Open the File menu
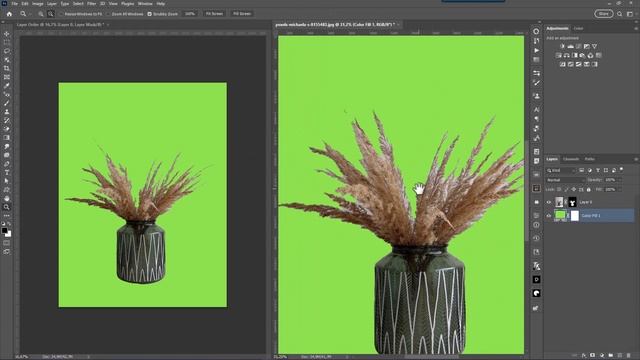This screenshot has height=360, width=640. pos(15,4)
